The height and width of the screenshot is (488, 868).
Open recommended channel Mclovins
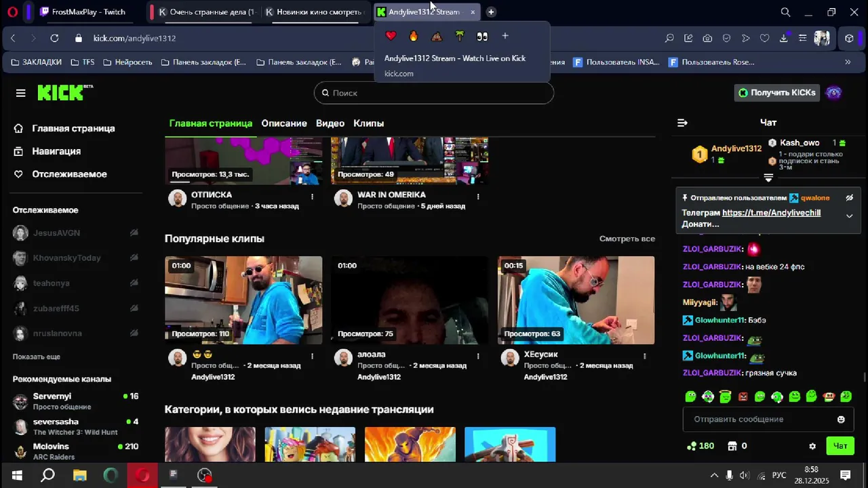point(75,451)
